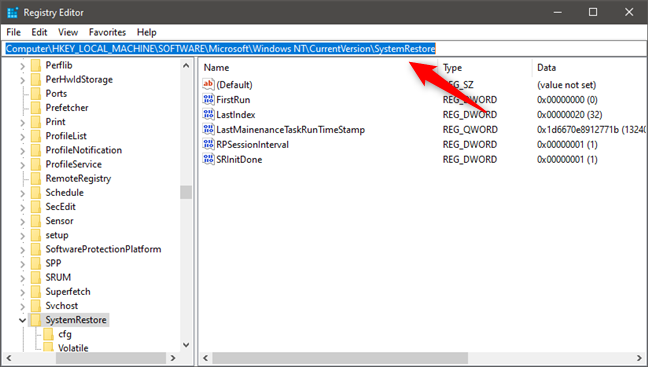Viewport: 648px width, 367px height.
Task: Click the Perflib folder icon
Action: (x=36, y=65)
